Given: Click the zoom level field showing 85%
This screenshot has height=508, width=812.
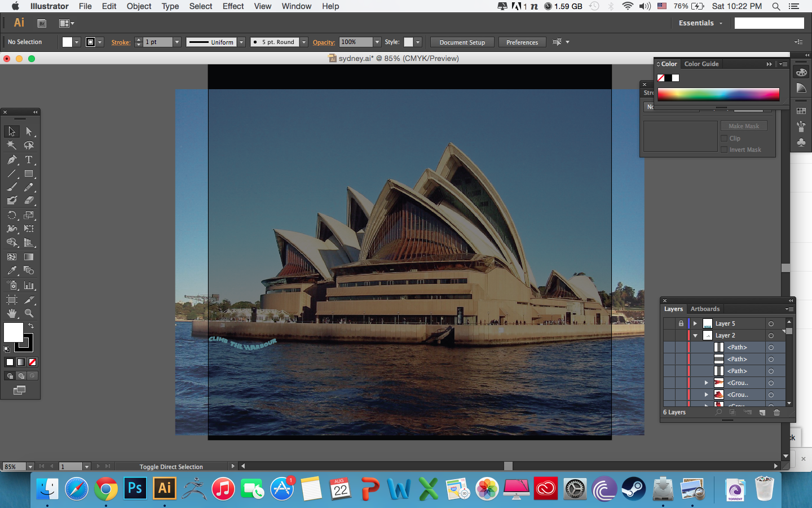Looking at the screenshot, I should tap(14, 467).
